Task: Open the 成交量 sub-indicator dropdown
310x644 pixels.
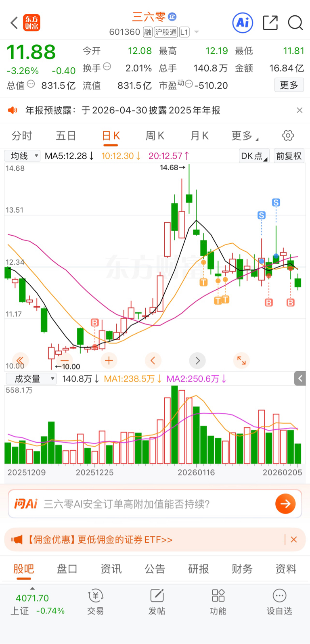Action: [x=31, y=378]
